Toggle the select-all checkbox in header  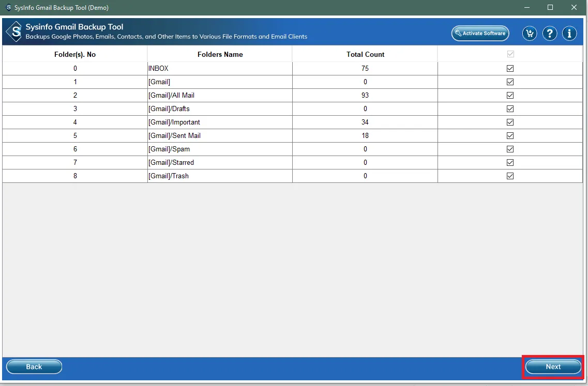[510, 54]
